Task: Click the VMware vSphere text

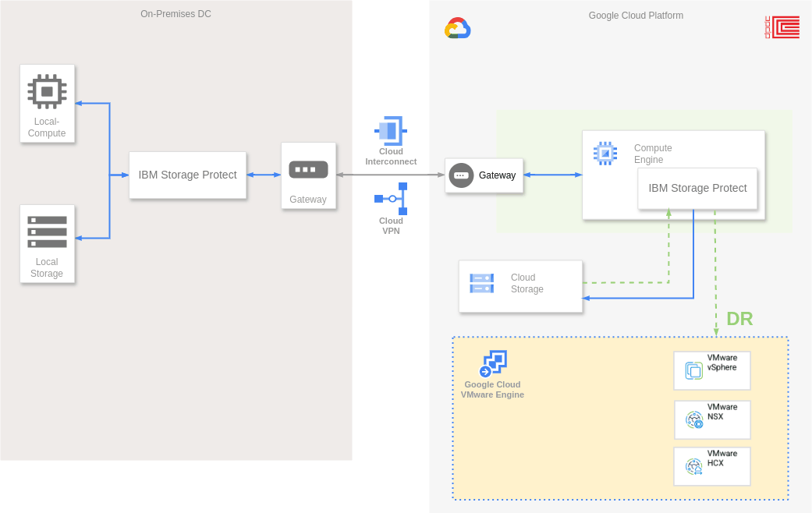Action: pos(722,363)
